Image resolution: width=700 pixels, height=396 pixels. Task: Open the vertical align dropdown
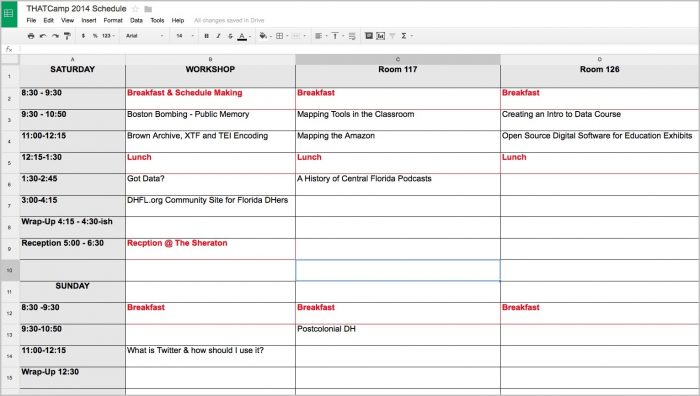tap(337, 36)
